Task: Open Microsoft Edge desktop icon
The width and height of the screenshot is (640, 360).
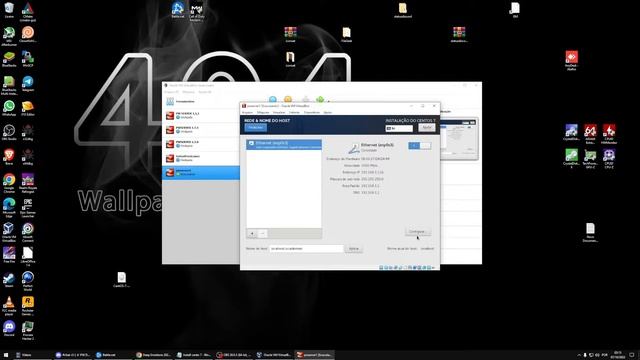Action: (x=9, y=207)
